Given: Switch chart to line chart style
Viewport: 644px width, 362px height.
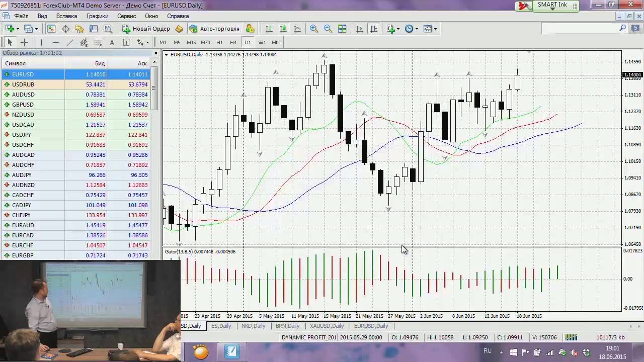Looking at the screenshot, I should 297,29.
